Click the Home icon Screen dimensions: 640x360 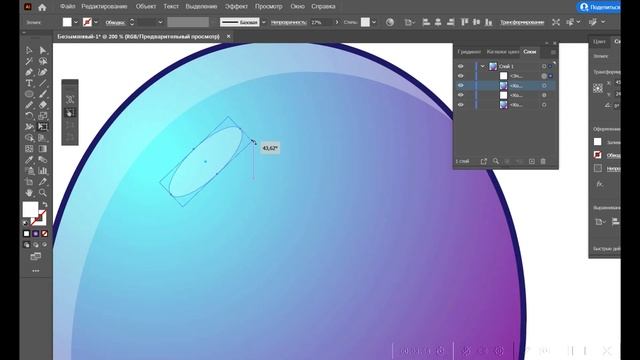[42, 7]
